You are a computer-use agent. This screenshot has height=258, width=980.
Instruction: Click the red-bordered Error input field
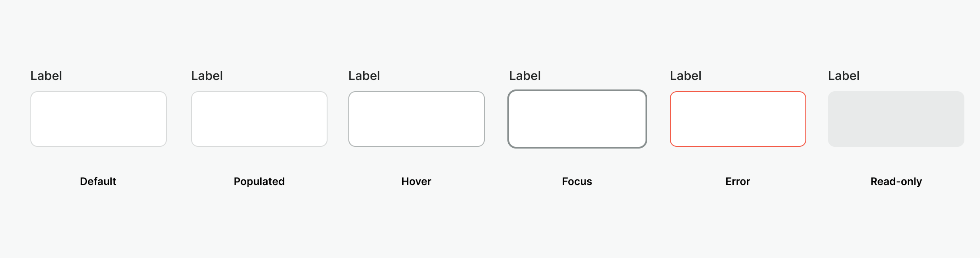(x=738, y=119)
